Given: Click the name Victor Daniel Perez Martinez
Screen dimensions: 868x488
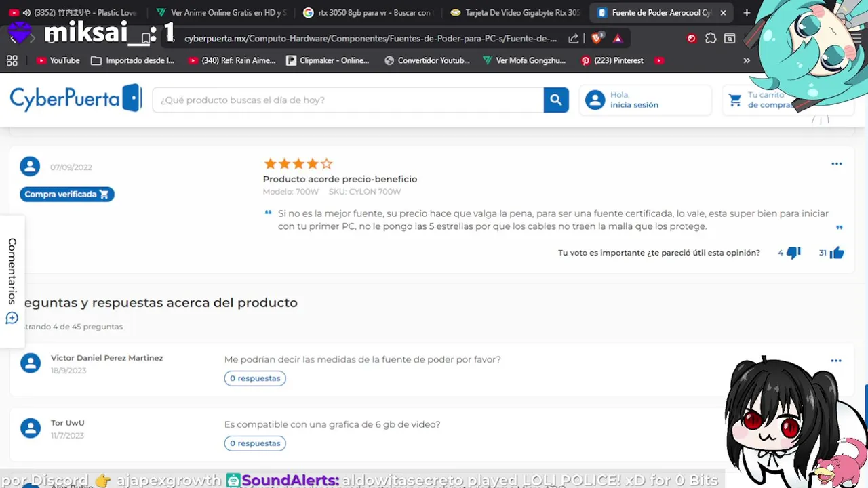Looking at the screenshot, I should (106, 358).
